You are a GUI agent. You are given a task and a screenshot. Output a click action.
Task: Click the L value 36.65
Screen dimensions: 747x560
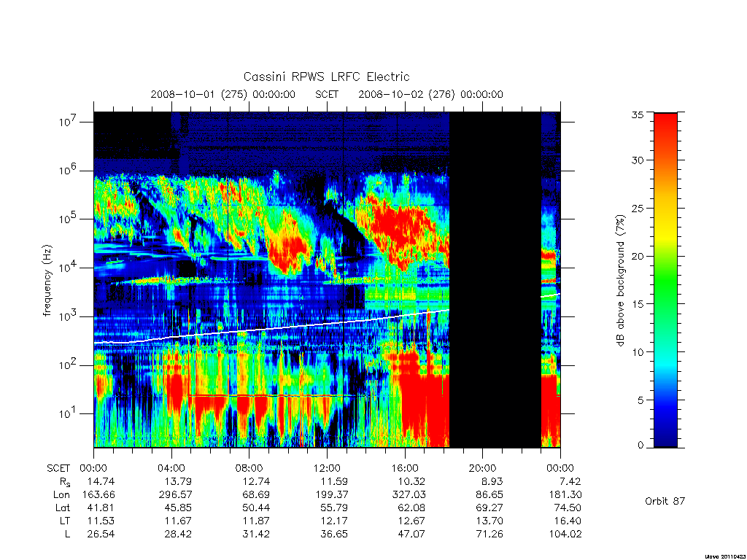click(x=334, y=534)
